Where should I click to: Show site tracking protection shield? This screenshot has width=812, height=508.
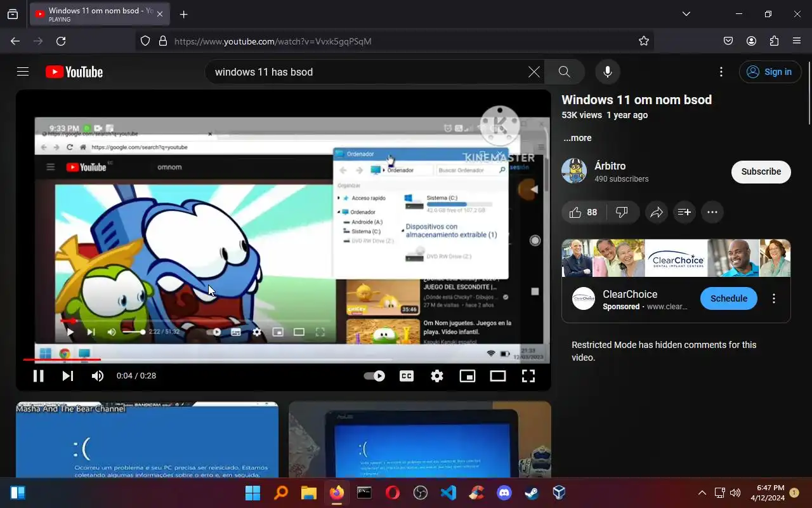(145, 41)
